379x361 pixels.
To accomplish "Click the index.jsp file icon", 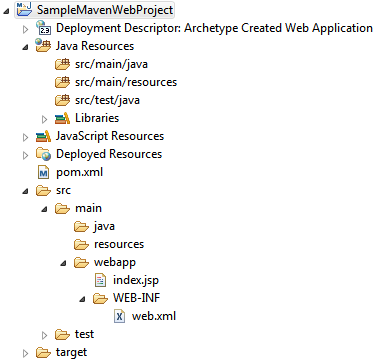I will [x=100, y=280].
